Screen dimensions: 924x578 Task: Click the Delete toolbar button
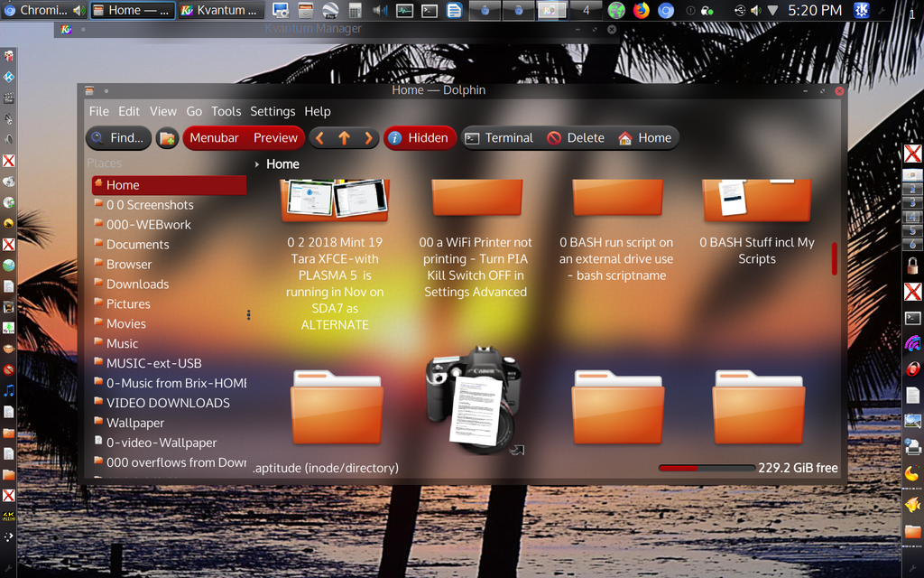576,137
